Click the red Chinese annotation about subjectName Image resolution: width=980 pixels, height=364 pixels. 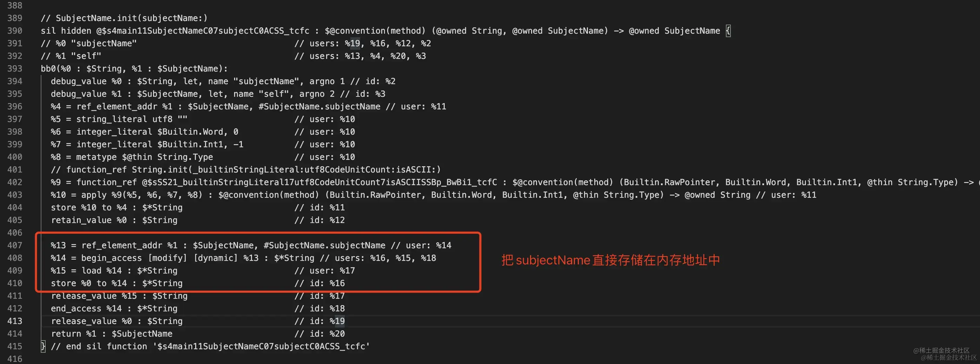click(x=610, y=260)
